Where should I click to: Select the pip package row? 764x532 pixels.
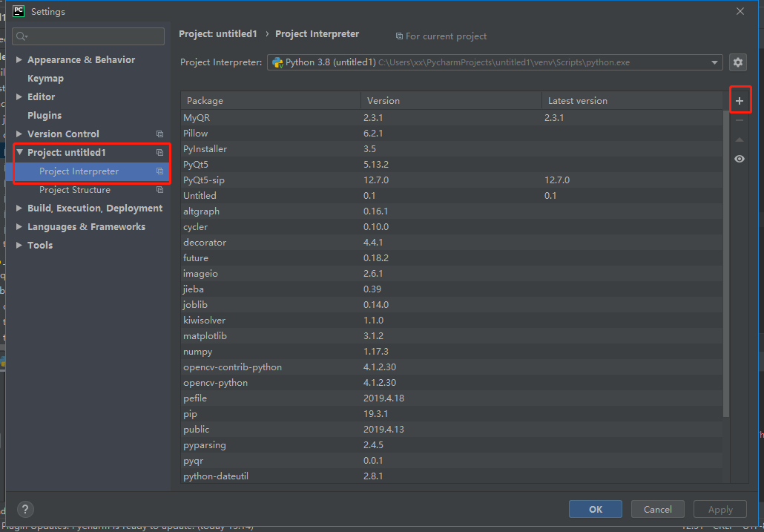(452, 413)
